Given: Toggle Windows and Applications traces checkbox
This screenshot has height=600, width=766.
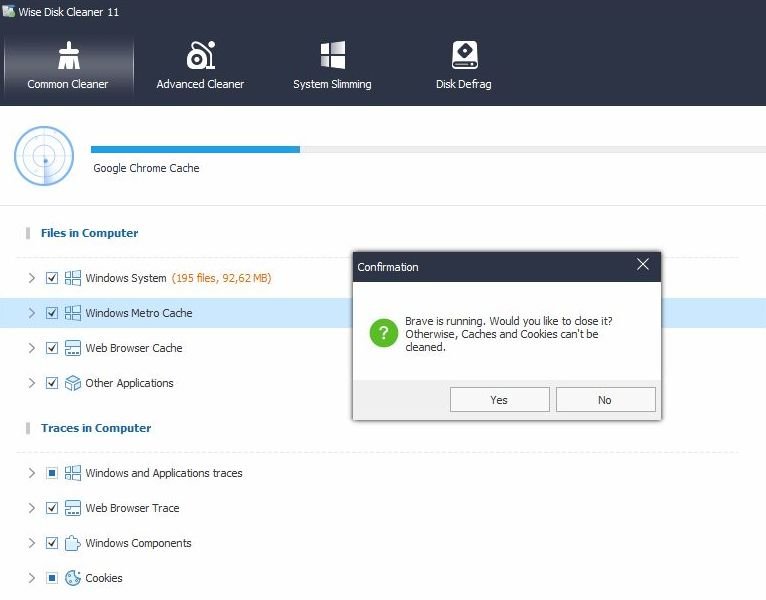Looking at the screenshot, I should [x=52, y=473].
